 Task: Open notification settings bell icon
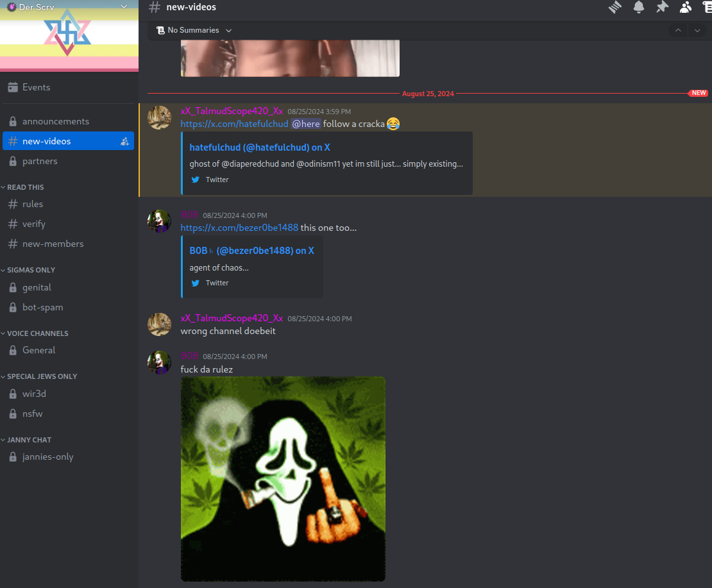coord(638,7)
